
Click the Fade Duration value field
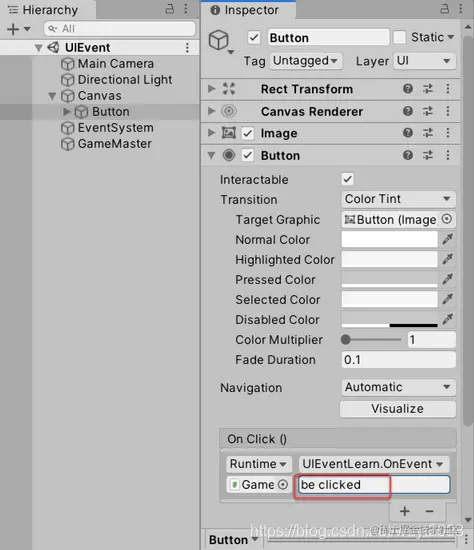[399, 360]
